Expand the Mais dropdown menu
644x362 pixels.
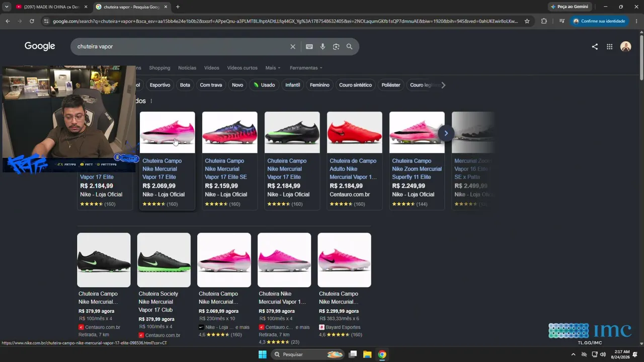273,68
